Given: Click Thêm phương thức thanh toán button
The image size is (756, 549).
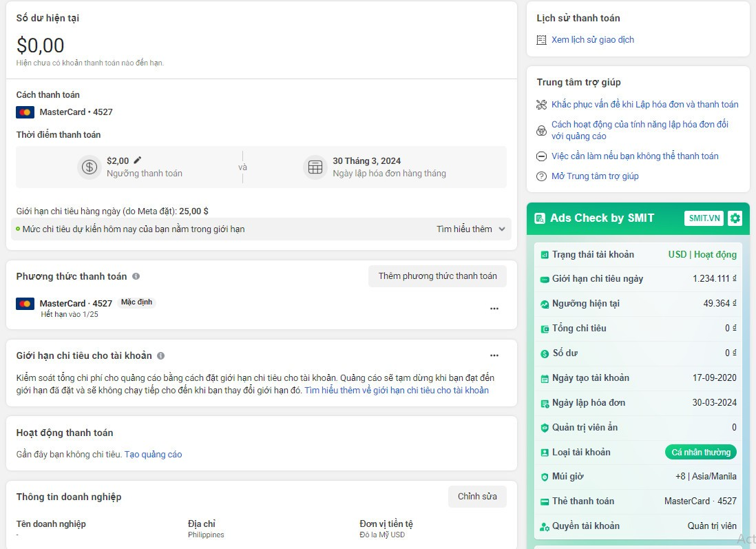Looking at the screenshot, I should (437, 276).
